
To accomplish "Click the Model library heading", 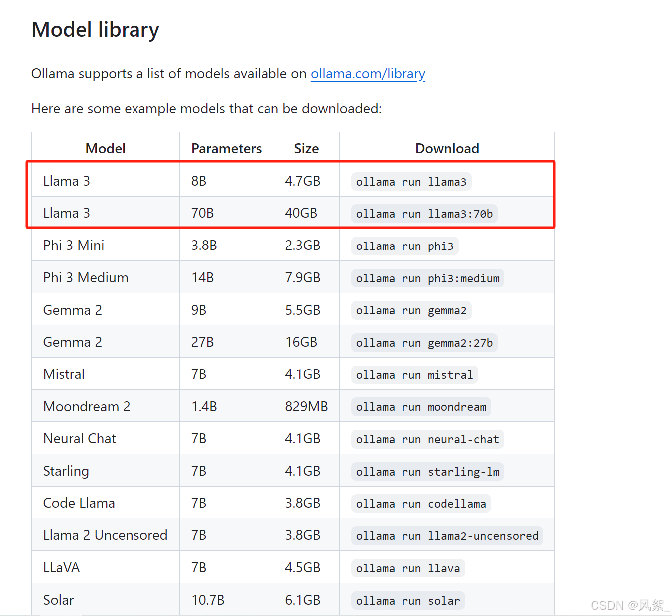I will 96,30.
